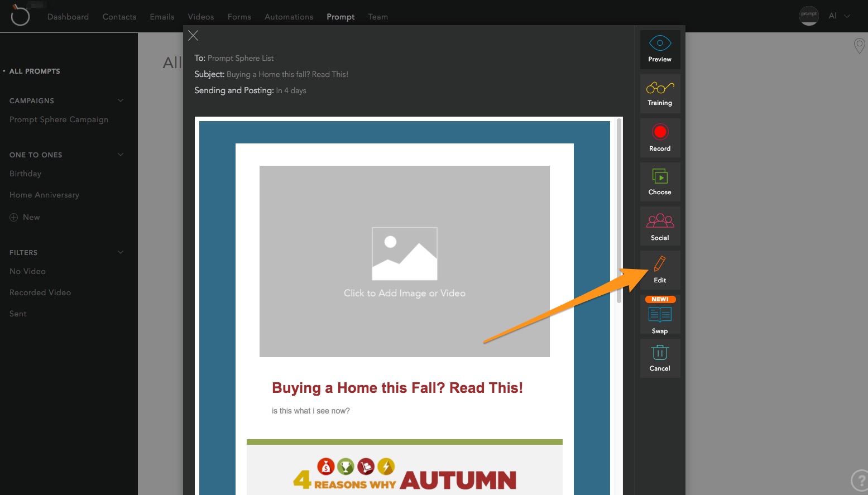Click the app logo in the top-left
Viewport: 868px width, 495px height.
point(20,15)
